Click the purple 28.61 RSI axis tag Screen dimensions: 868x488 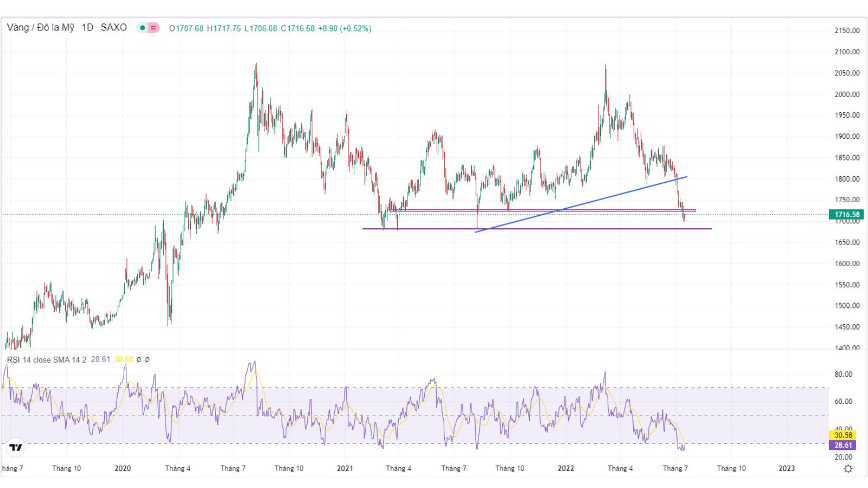(x=843, y=445)
